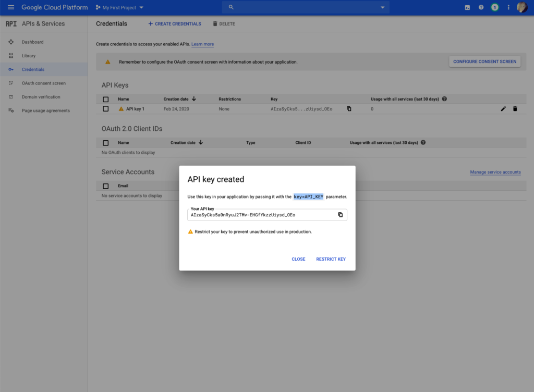Open Page usage agreements sidebar item
This screenshot has height=392, width=534.
[x=46, y=111]
